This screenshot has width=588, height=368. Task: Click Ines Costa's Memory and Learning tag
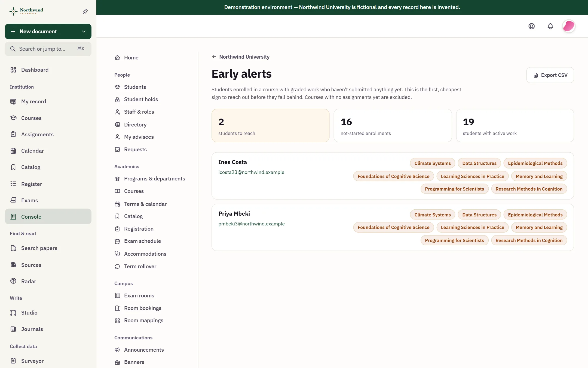[539, 176]
